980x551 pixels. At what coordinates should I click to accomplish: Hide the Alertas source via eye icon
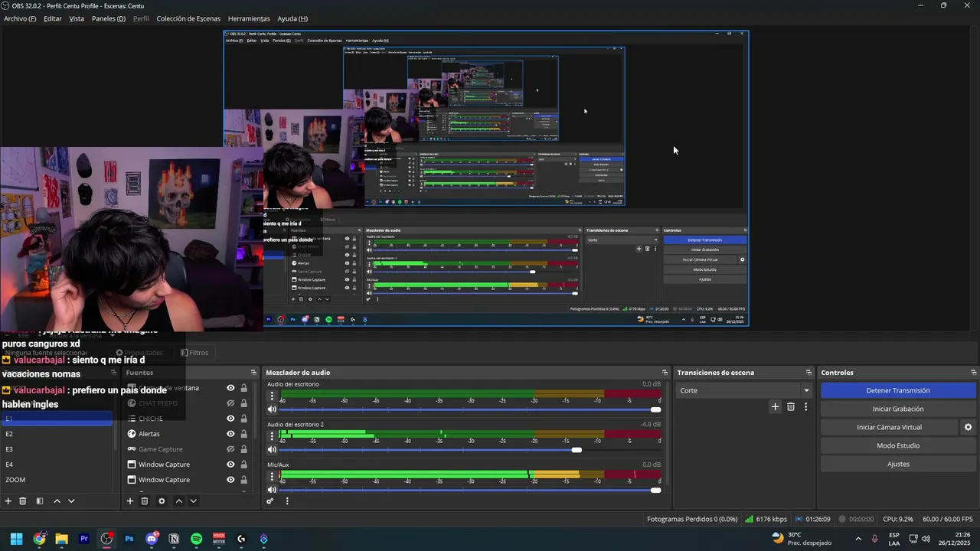[230, 434]
